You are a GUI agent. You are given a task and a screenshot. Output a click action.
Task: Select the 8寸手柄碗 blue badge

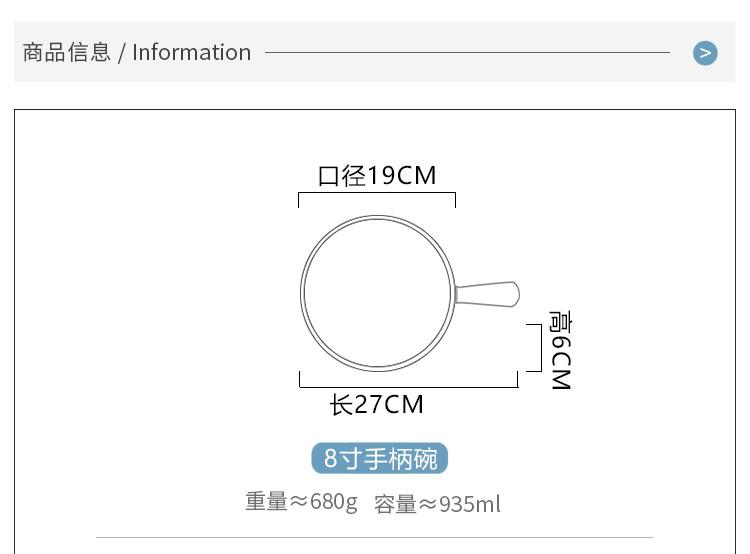(380, 459)
